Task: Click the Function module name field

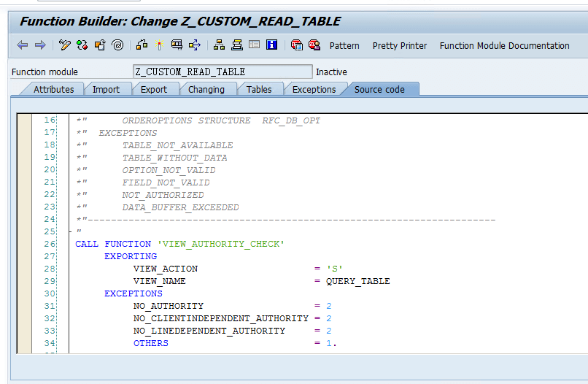Action: 223,72
